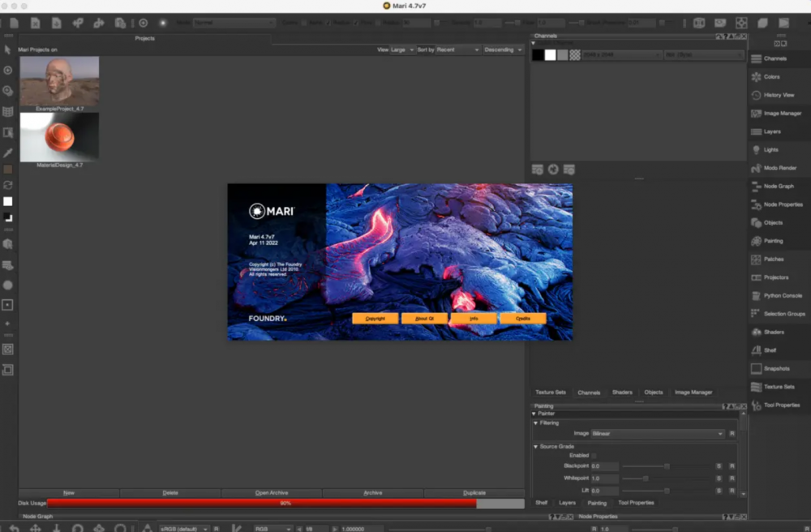Click the white foreground color swatch in left toolbar
This screenshot has width=811, height=532.
(x=8, y=202)
